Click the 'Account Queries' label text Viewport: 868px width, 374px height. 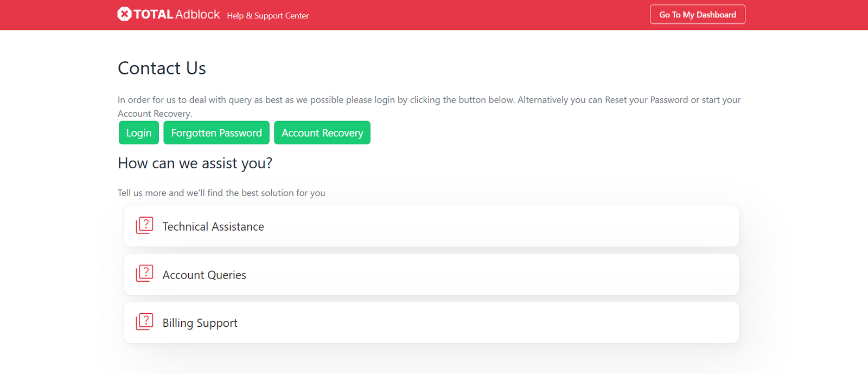204,275
